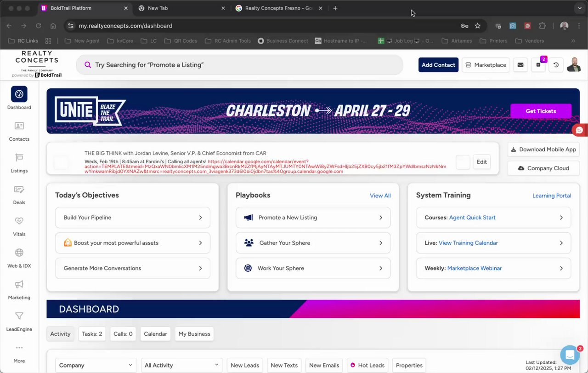
Task: Open LeadEngine in the sidebar
Action: [x=19, y=321]
